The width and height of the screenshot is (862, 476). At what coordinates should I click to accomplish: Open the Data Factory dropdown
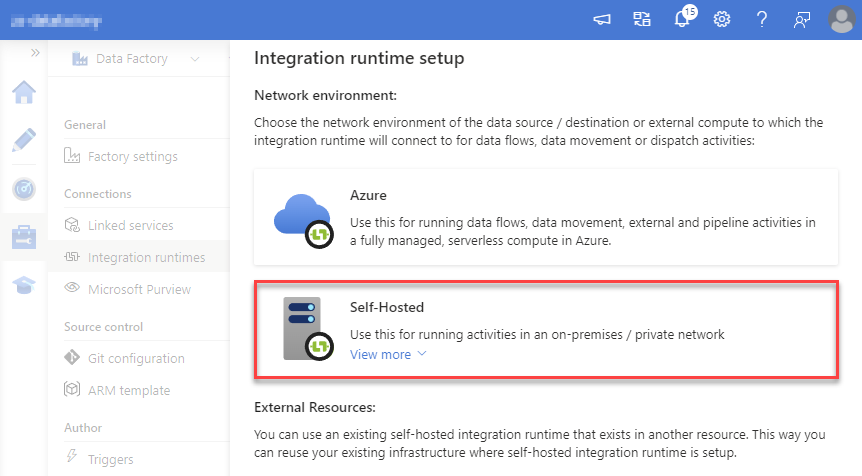[x=134, y=59]
